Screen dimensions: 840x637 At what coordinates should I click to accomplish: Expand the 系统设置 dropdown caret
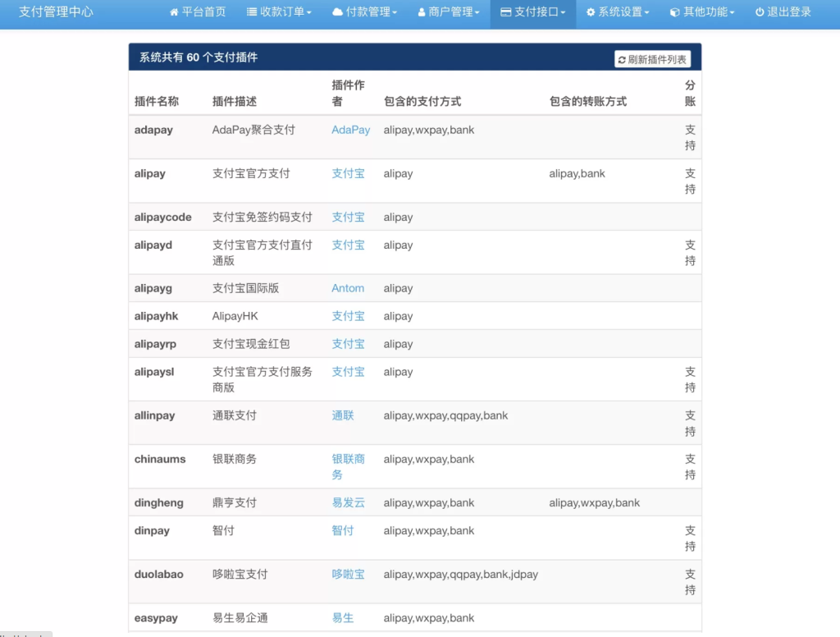coord(646,13)
